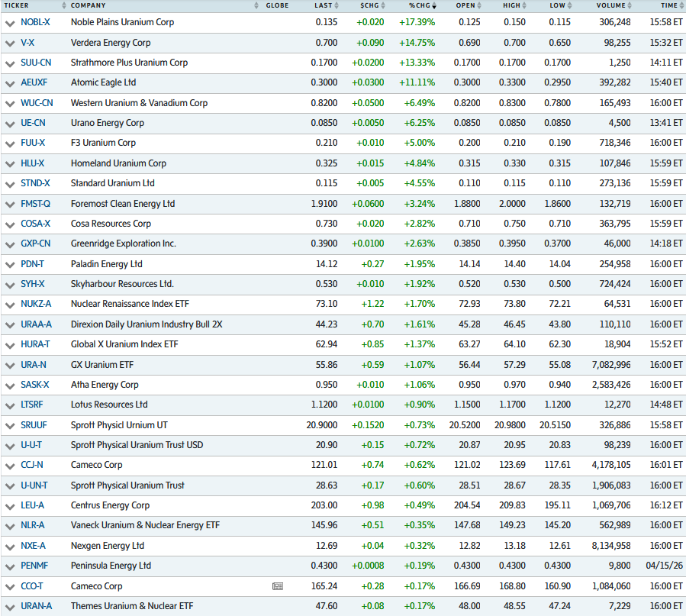Open the STND-X ticker link
The height and width of the screenshot is (616, 686).
coord(35,183)
